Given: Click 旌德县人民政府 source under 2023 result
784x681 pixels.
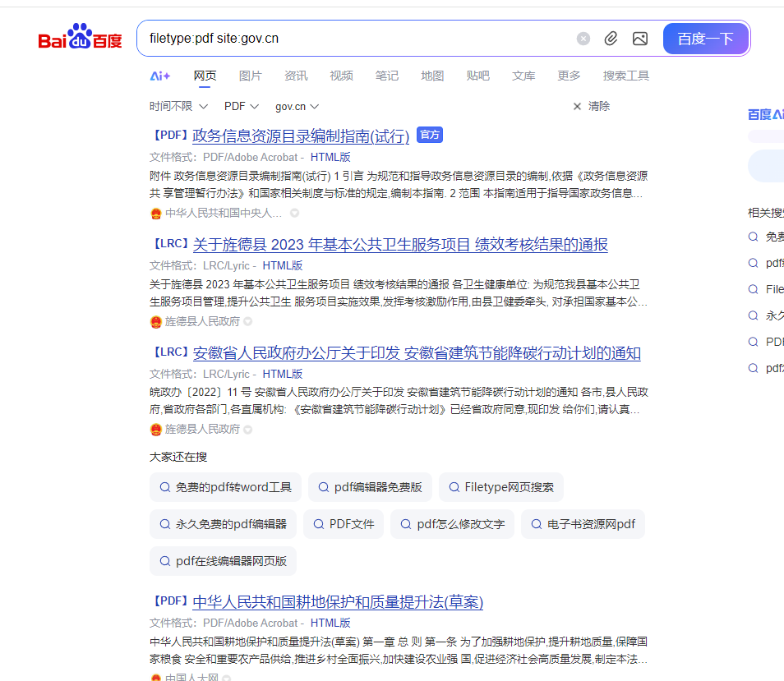Looking at the screenshot, I should (x=202, y=322).
